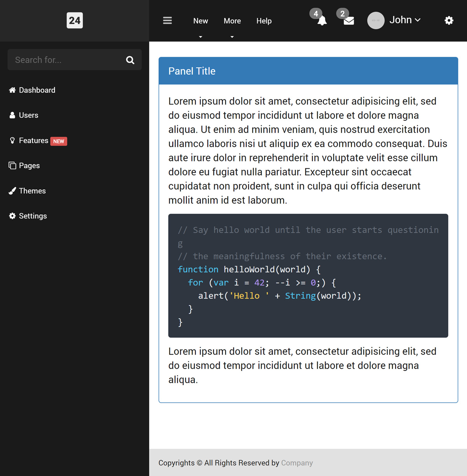Viewport: 467px width, 476px height.
Task: Click the Pages copy icon
Action: click(x=12, y=166)
